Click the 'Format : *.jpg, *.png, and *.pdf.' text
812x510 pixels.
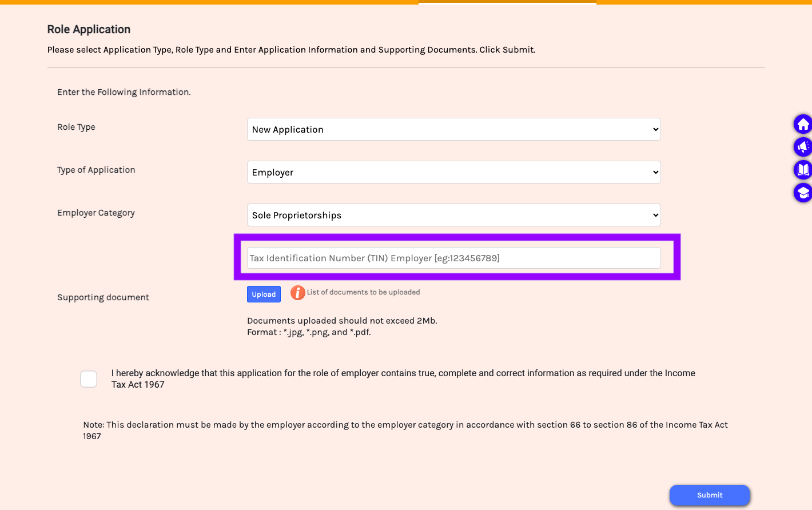coord(309,332)
